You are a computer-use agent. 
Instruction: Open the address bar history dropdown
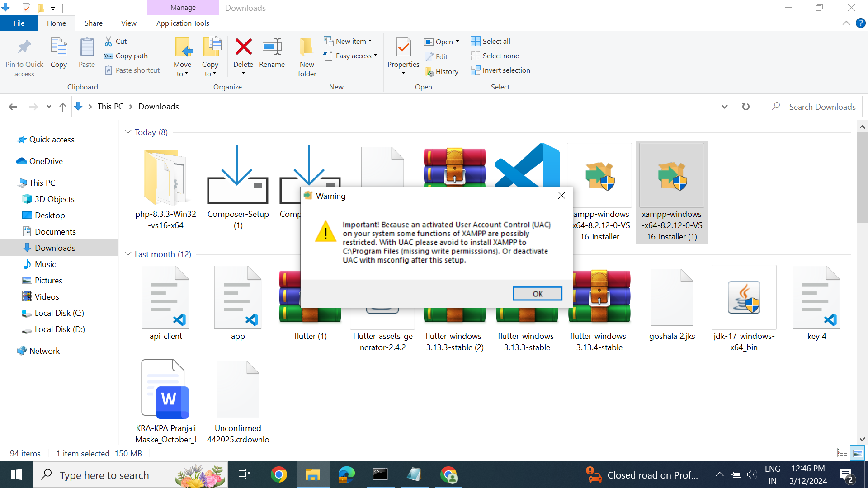[x=725, y=107]
